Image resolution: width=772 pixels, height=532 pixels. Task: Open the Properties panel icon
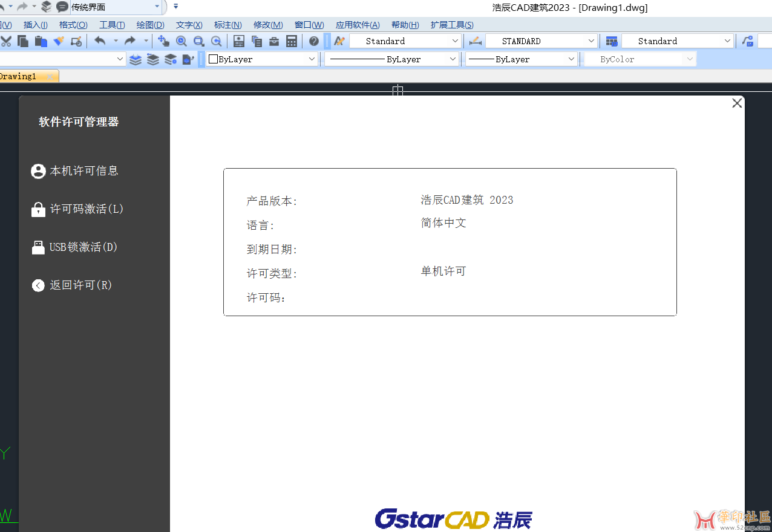tap(239, 41)
